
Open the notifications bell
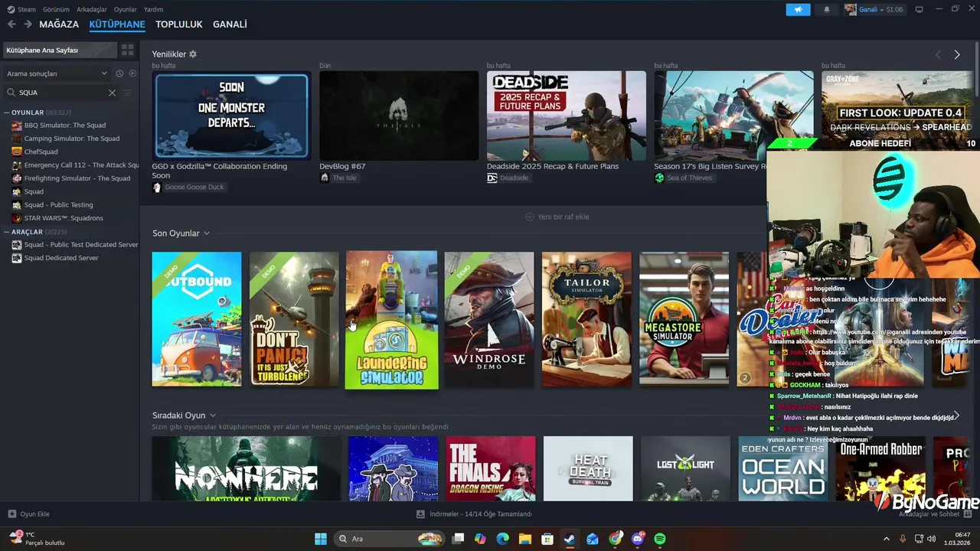coord(826,9)
